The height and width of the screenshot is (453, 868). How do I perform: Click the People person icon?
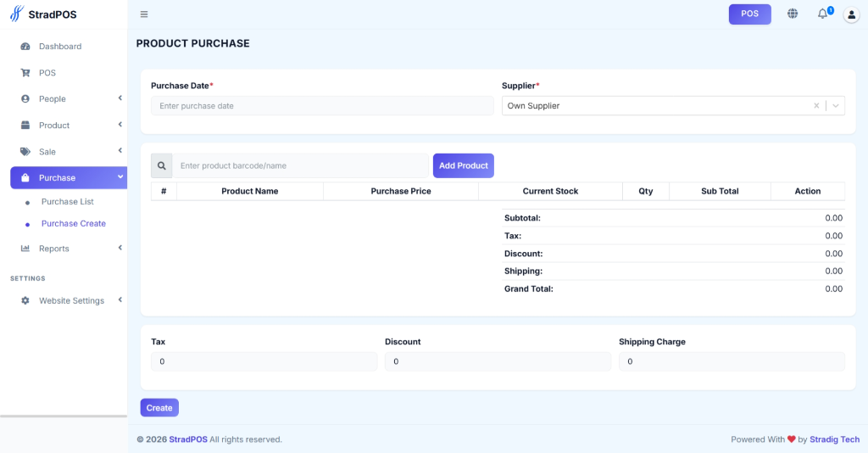pyautogui.click(x=25, y=98)
